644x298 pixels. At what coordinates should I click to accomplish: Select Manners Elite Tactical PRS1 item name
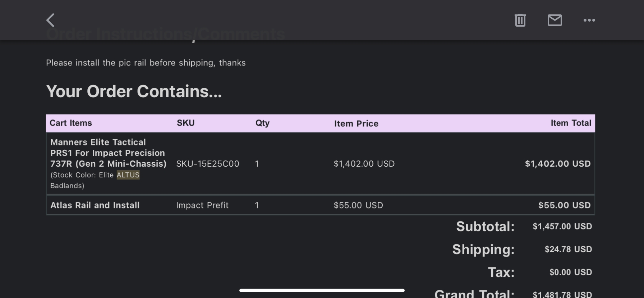point(108,153)
